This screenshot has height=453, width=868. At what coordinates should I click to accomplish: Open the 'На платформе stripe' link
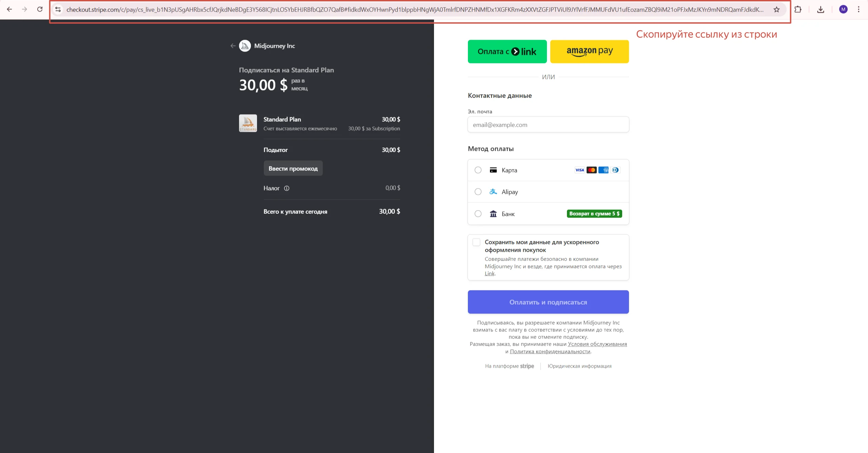pyautogui.click(x=509, y=366)
